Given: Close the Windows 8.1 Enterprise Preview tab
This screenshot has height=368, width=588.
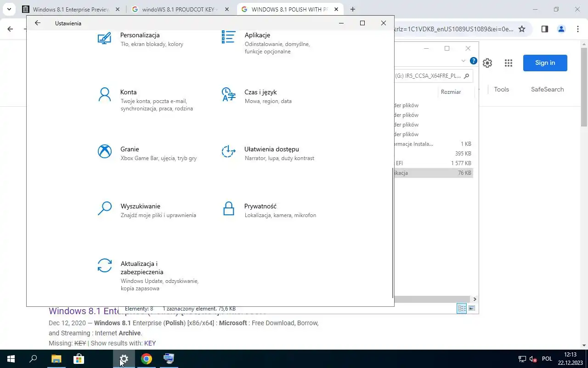Looking at the screenshot, I should 118,9.
